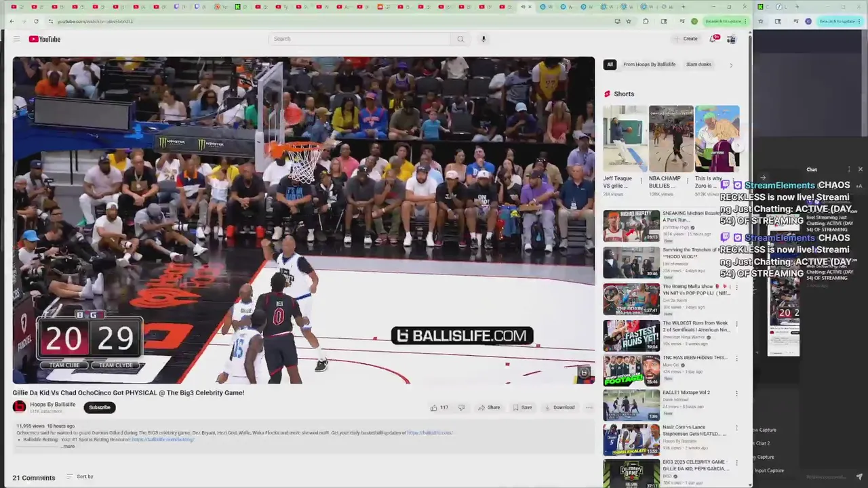Open the YouTube hamburger guide menu
The width and height of the screenshot is (868, 488).
coord(16,39)
